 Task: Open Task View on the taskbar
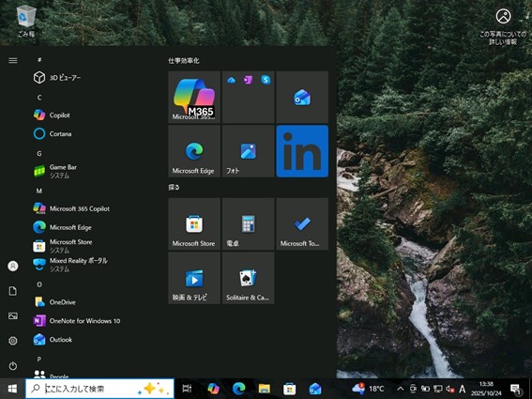[187, 389]
